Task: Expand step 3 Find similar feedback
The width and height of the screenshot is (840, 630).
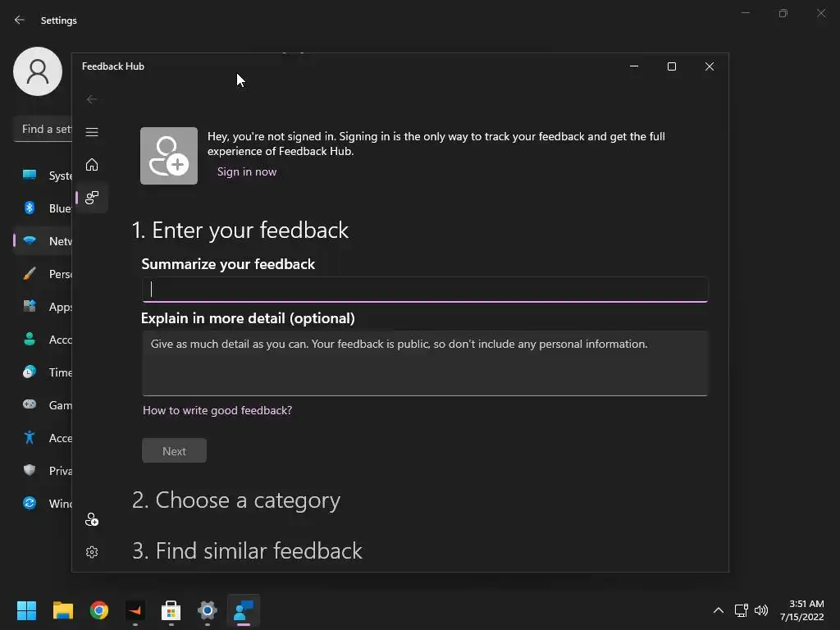Action: click(247, 550)
